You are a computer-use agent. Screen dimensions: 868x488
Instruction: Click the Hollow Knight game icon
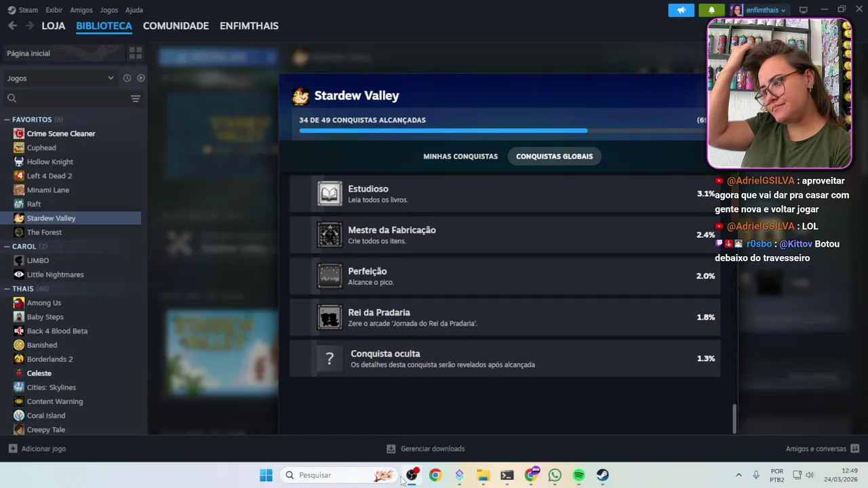(19, 162)
